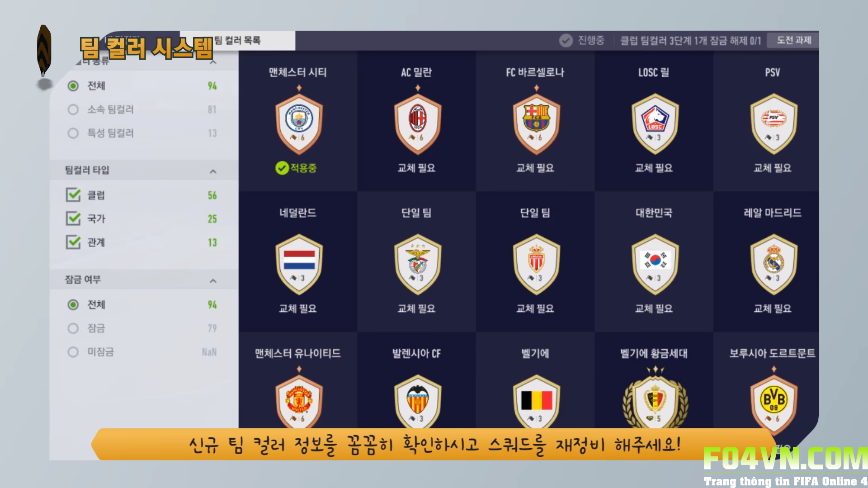Uncheck the 클럽 team color type checkbox

(73, 195)
